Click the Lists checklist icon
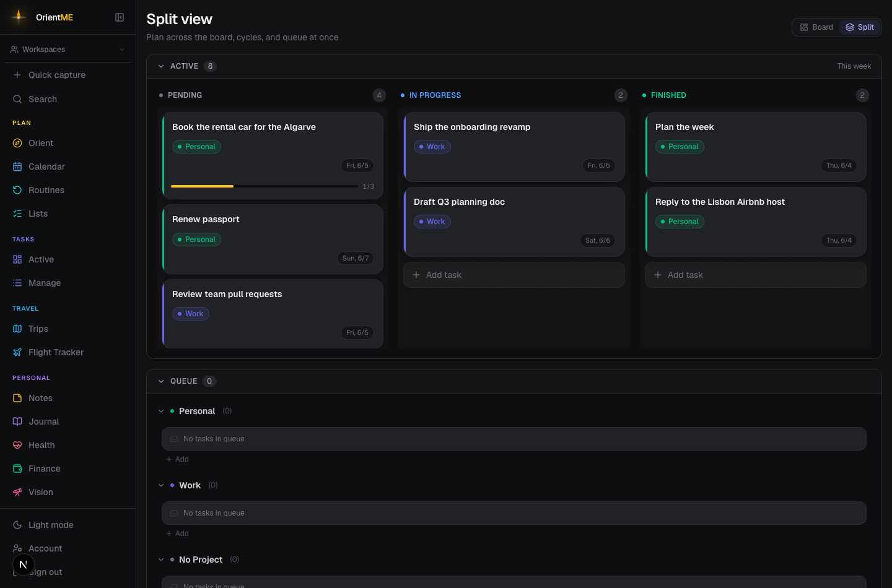This screenshot has height=588, width=892. (x=17, y=214)
